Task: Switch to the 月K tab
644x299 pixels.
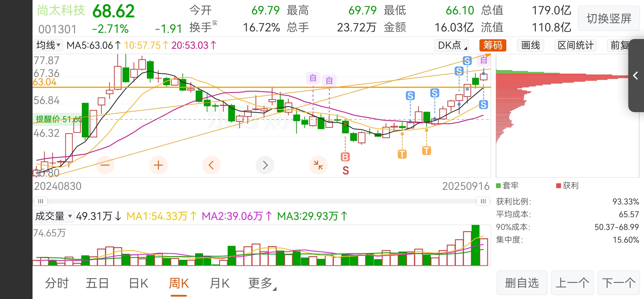Action: click(x=220, y=283)
